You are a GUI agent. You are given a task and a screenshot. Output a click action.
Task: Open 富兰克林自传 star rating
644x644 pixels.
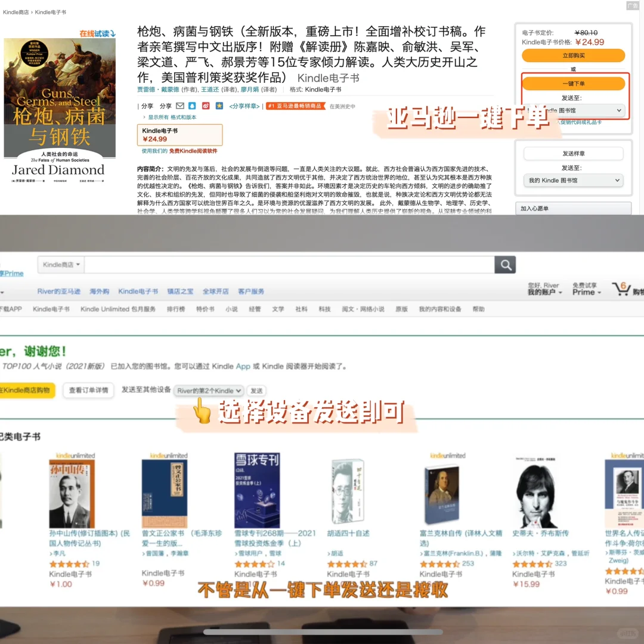tap(439, 564)
